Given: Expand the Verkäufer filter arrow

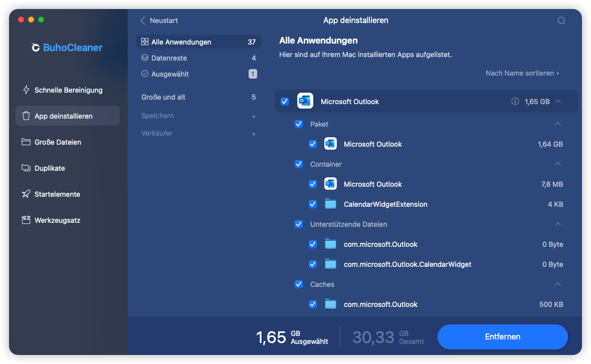Looking at the screenshot, I should tap(254, 134).
